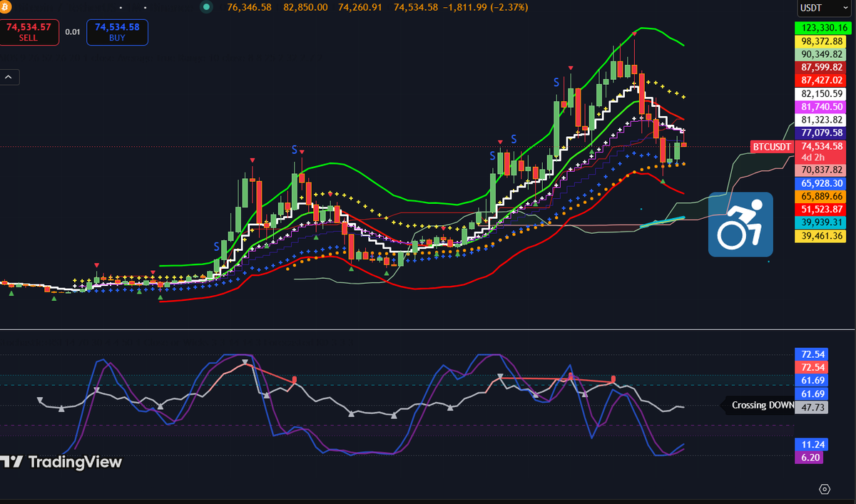
Task: Click the navy 77,079.58 price label
Action: (x=822, y=133)
